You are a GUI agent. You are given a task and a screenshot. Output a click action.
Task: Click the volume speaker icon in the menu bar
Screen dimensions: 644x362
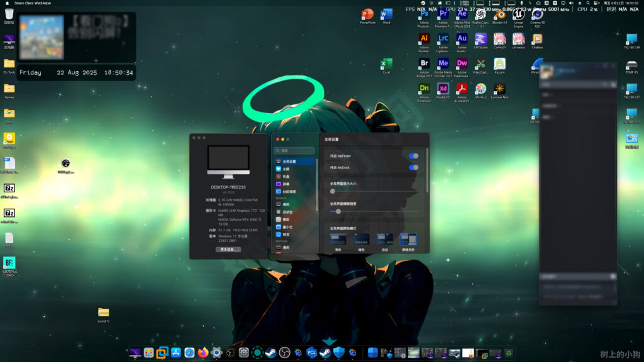click(571, 3)
